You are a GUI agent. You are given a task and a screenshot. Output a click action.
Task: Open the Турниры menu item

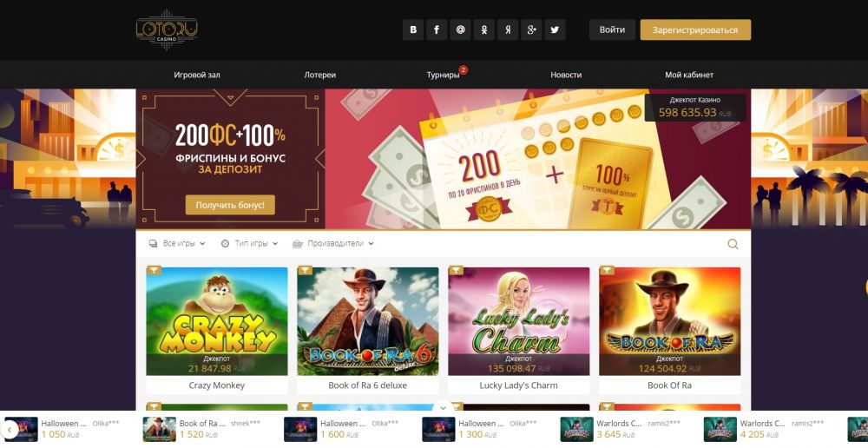click(443, 75)
